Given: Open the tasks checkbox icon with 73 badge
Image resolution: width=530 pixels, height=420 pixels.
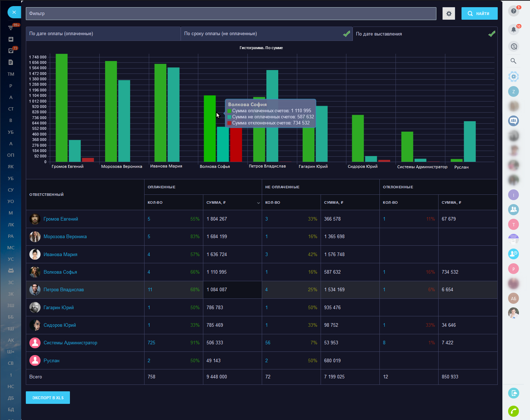Looking at the screenshot, I should coord(11,51).
